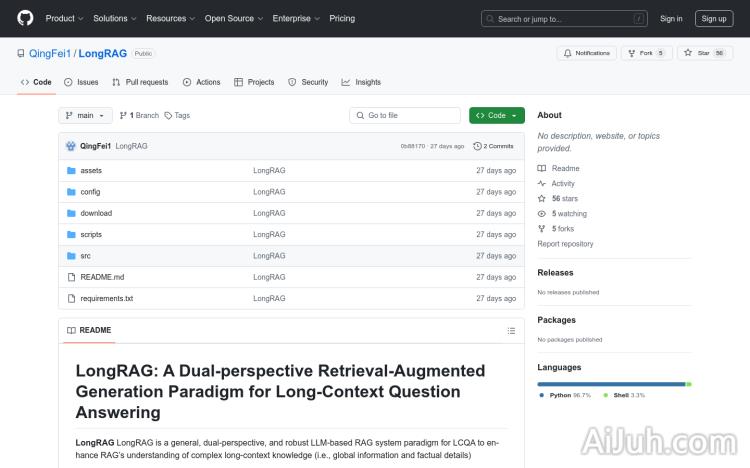The image size is (750, 468).
Task: Fork the repository
Action: click(646, 53)
